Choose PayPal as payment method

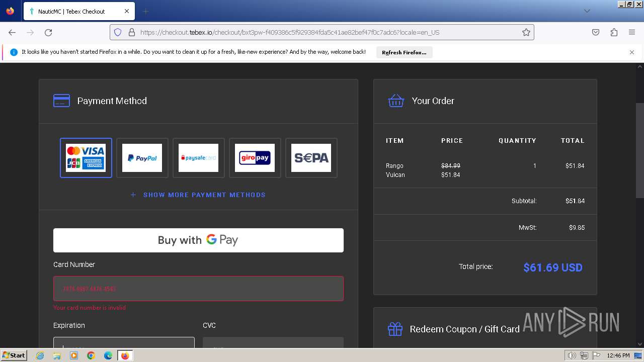pyautogui.click(x=142, y=158)
